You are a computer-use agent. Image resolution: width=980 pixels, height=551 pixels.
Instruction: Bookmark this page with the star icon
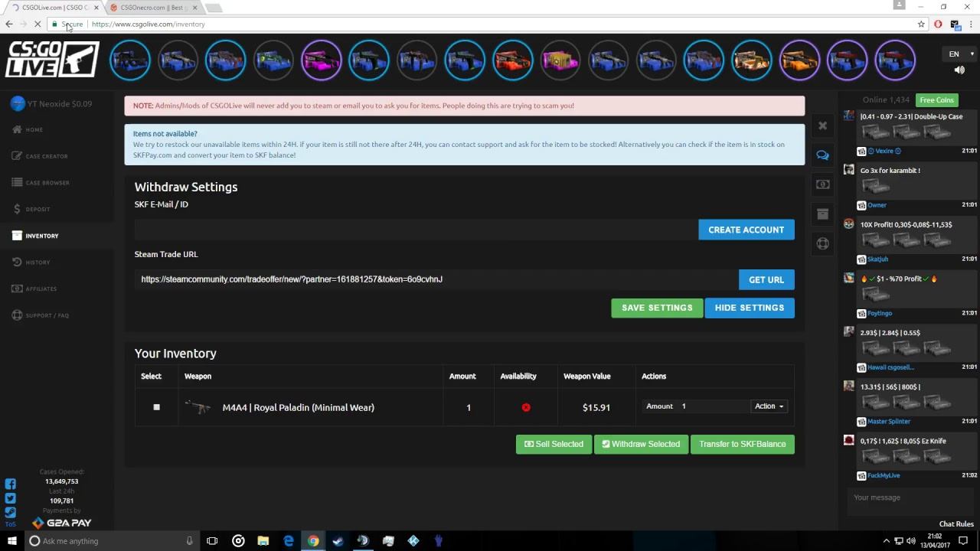pos(921,24)
